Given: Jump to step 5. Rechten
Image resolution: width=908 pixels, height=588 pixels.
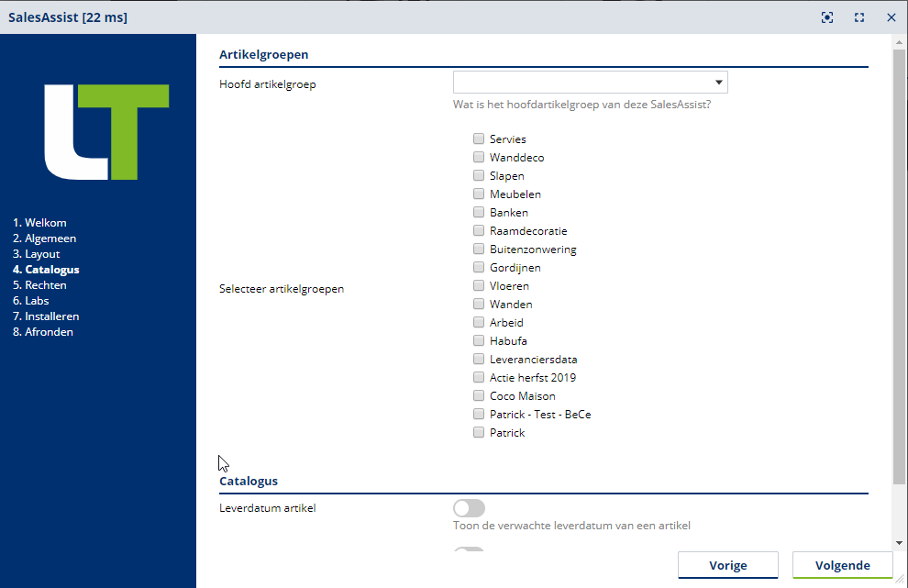Looking at the screenshot, I should (x=39, y=285).
